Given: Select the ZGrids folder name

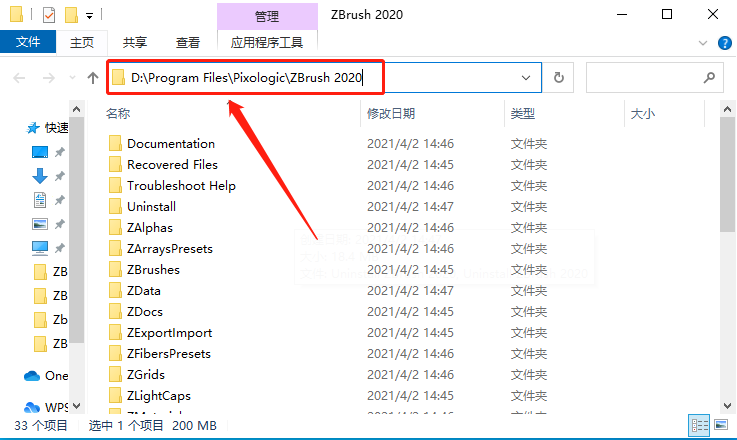Looking at the screenshot, I should point(146,375).
